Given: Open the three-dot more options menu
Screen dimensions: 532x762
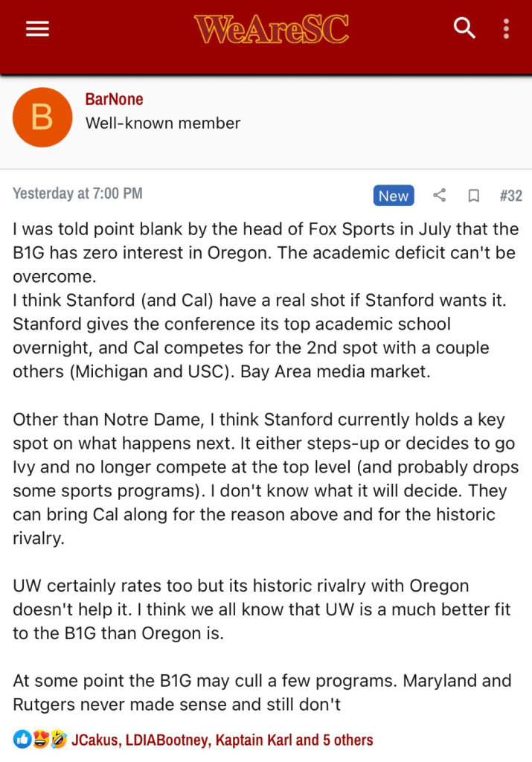Looking at the screenshot, I should coord(506,29).
